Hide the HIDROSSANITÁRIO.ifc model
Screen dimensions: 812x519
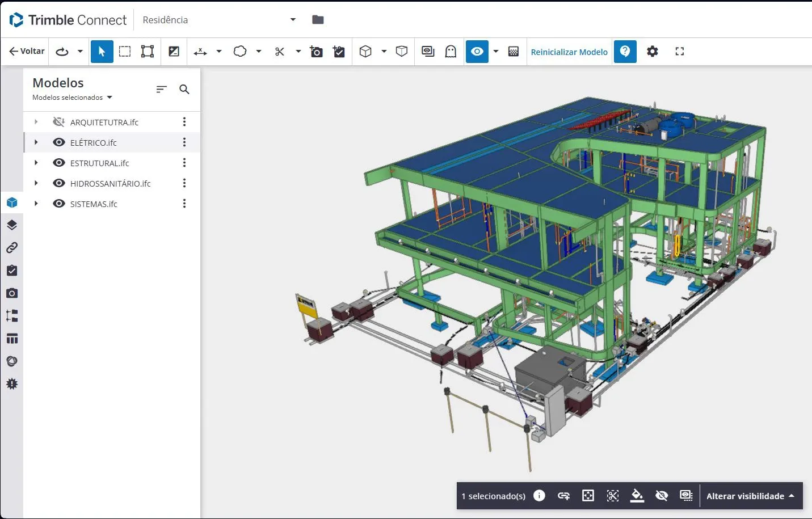click(58, 183)
